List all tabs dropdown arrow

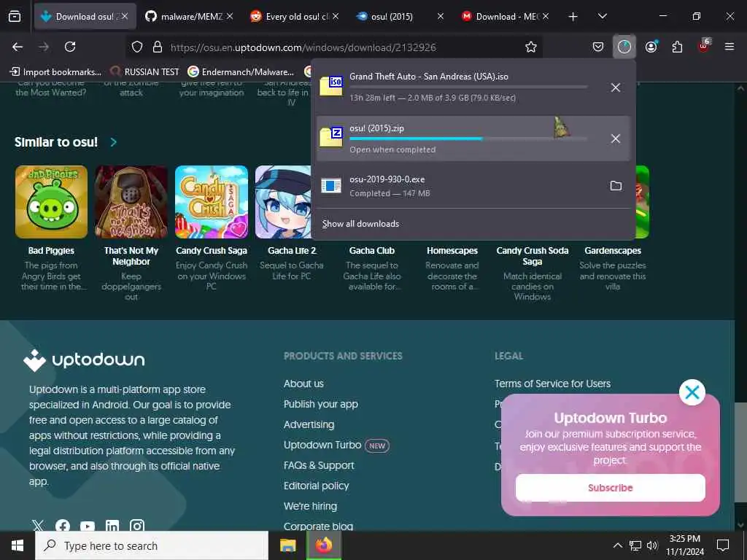(x=602, y=16)
